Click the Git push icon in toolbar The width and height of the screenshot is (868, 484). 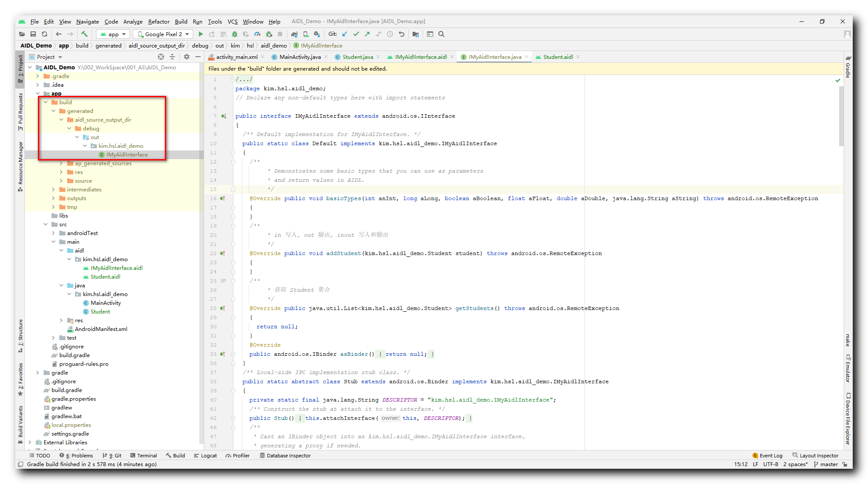point(369,34)
